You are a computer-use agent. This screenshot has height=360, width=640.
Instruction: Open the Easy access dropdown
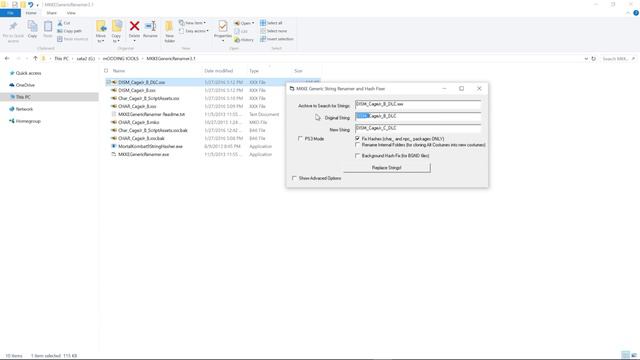(x=194, y=31)
